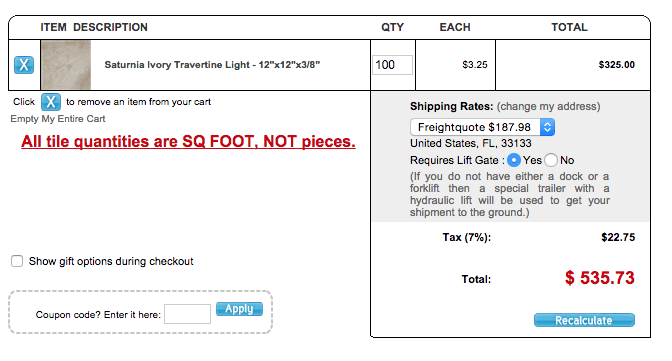Select No for Requires Lift Gate
The width and height of the screenshot is (672, 361).
click(551, 160)
